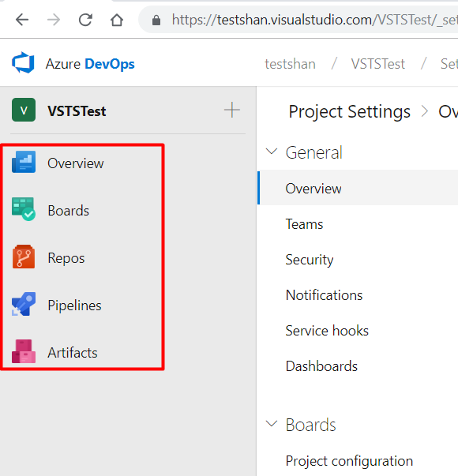Open the Overview hub icon in sidebar

24,162
